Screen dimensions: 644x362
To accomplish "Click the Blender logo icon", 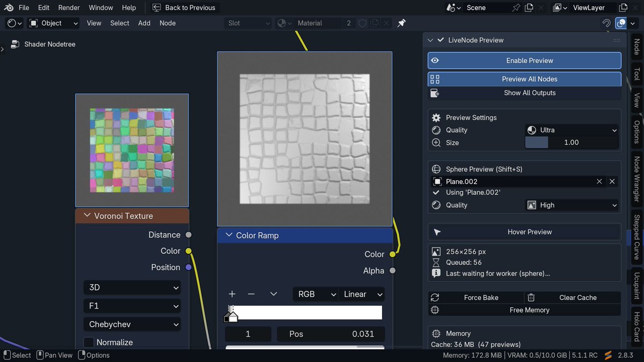I will (9, 8).
